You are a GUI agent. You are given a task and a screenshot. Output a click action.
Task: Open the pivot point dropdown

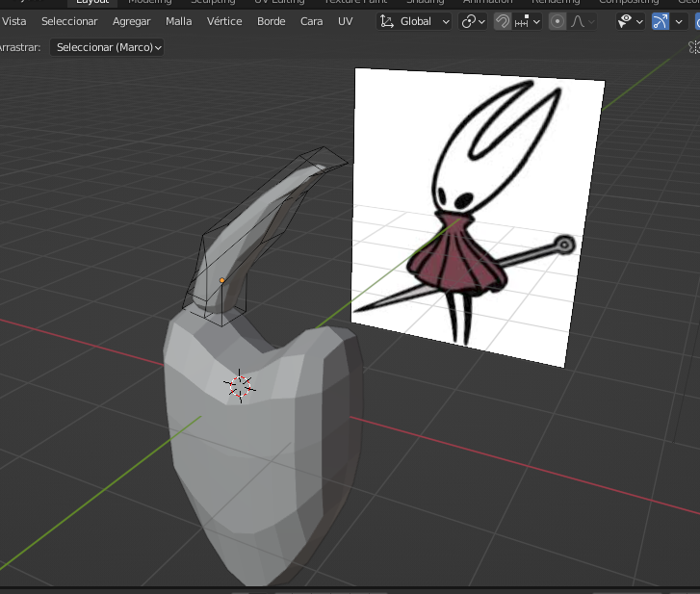(473, 21)
